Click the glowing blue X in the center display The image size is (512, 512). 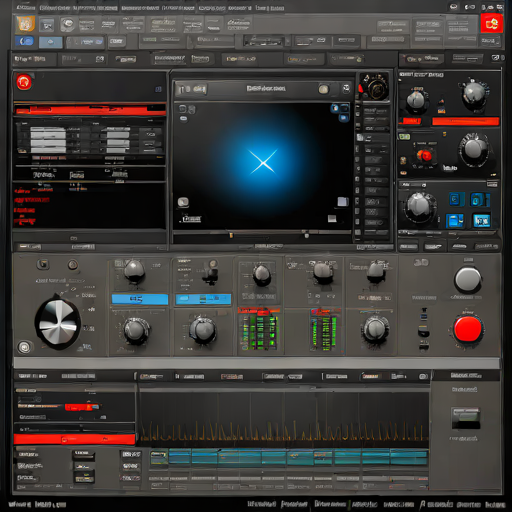tap(263, 162)
